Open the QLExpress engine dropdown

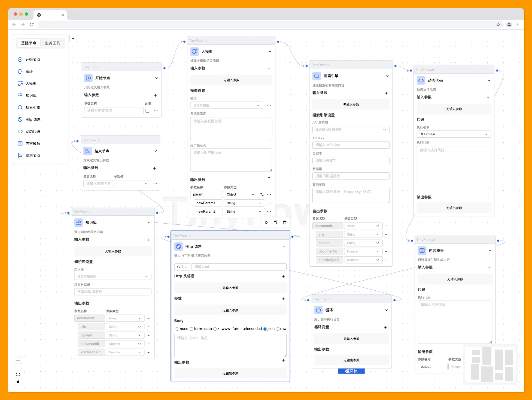point(454,134)
